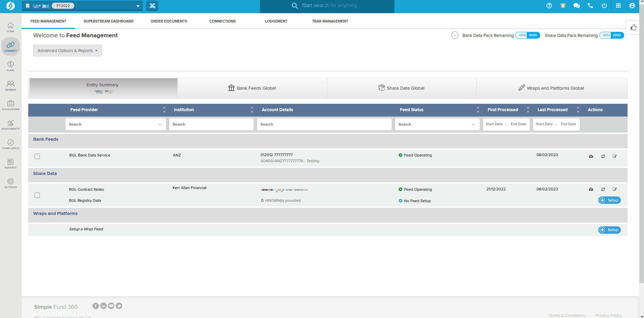The image size is (644, 318).
Task: Open the Share Data Global tab
Action: click(x=401, y=88)
